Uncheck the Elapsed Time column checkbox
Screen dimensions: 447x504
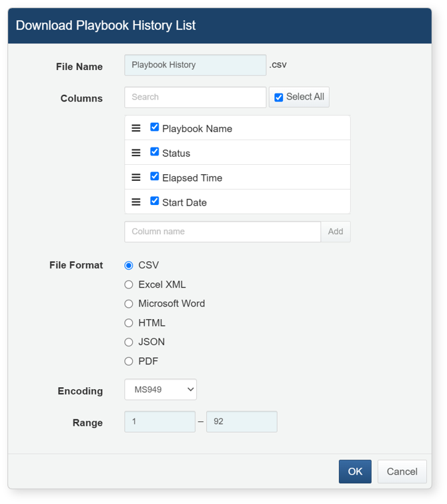pyautogui.click(x=155, y=176)
